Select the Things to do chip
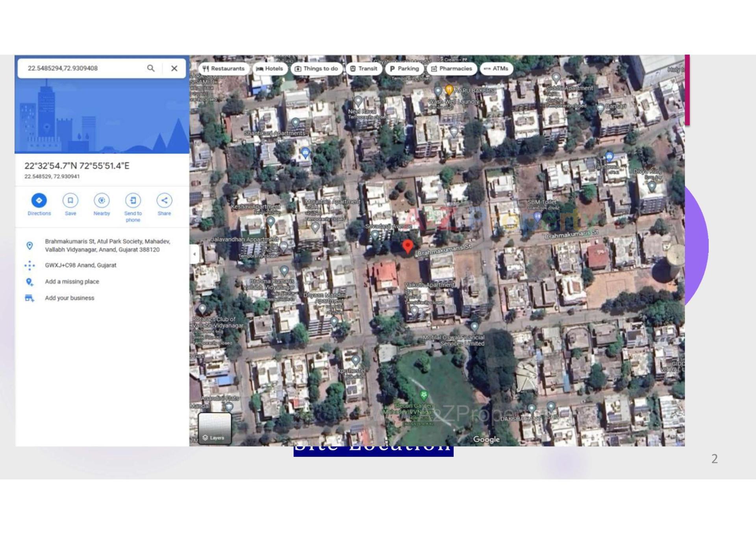Image resolution: width=756 pixels, height=534 pixels. pos(316,68)
